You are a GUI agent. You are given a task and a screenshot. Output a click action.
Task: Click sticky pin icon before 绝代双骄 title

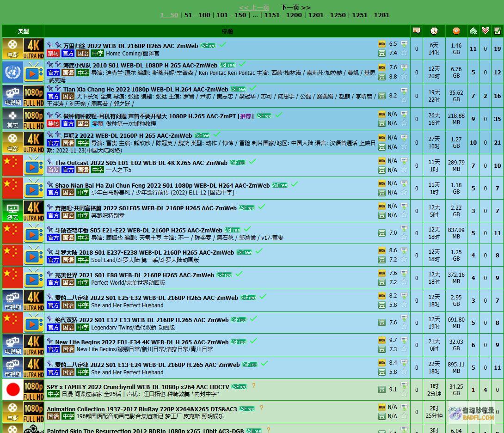pyautogui.click(x=50, y=319)
